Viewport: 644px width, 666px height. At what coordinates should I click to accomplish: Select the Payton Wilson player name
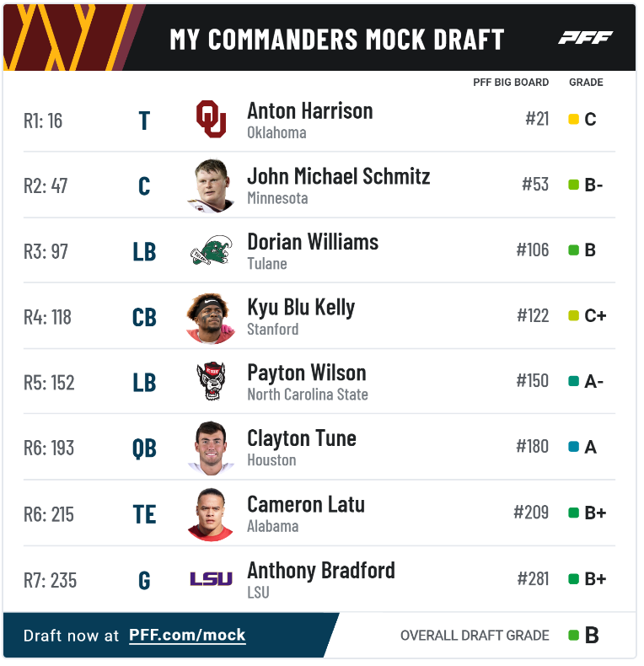pyautogui.click(x=307, y=373)
